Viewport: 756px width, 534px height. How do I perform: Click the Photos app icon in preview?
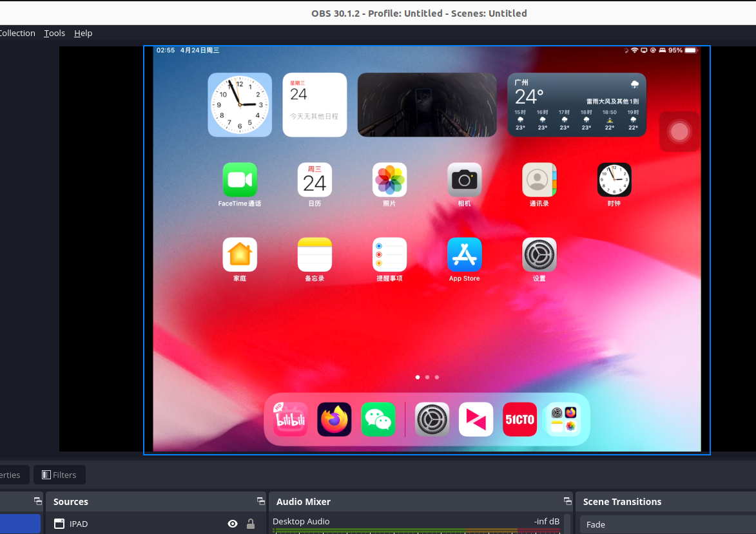coord(389,180)
